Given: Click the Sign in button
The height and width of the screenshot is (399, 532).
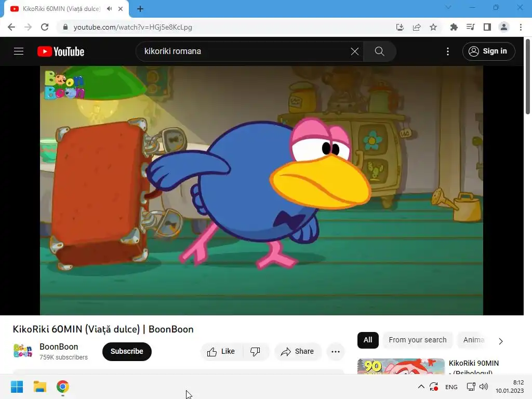Looking at the screenshot, I should pos(488,51).
